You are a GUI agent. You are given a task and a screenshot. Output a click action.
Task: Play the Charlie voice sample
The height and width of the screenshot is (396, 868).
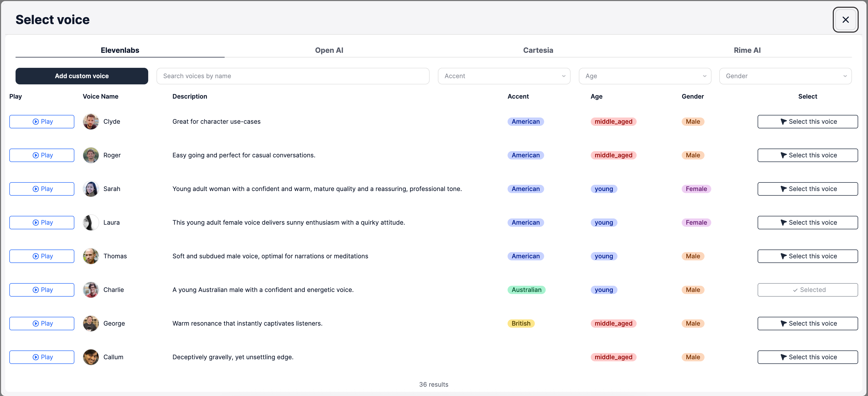tap(42, 290)
